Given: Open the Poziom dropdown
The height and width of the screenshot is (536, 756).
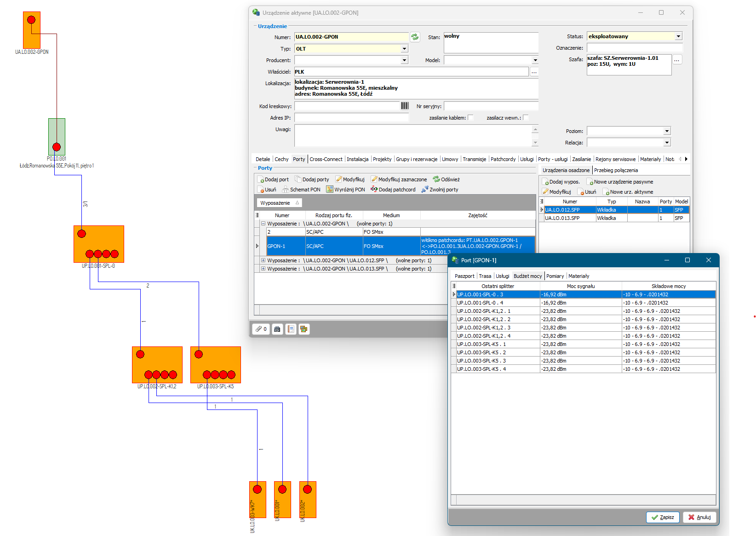Looking at the screenshot, I should coord(667,131).
